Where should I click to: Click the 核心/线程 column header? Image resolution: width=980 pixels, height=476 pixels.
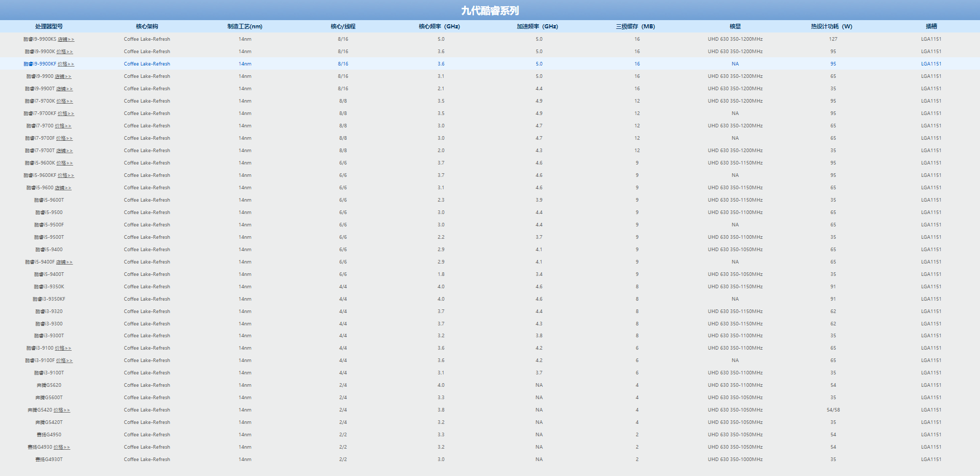click(x=343, y=26)
